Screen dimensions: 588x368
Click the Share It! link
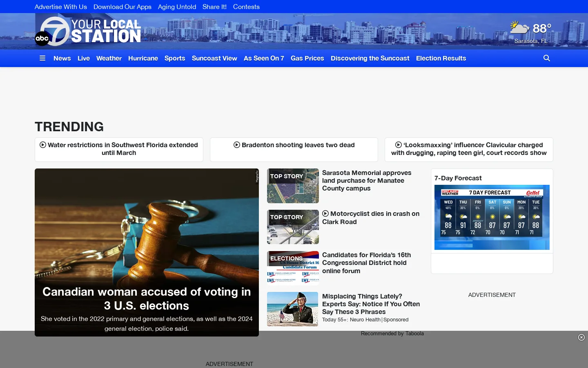214,7
